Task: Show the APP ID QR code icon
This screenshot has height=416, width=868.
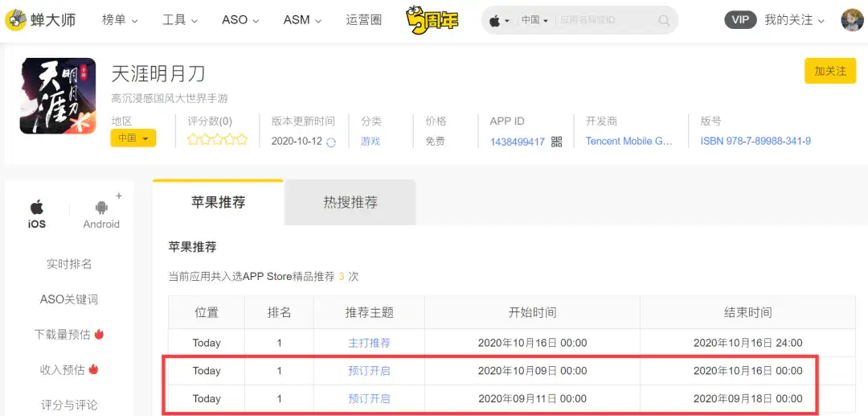Action: point(556,142)
